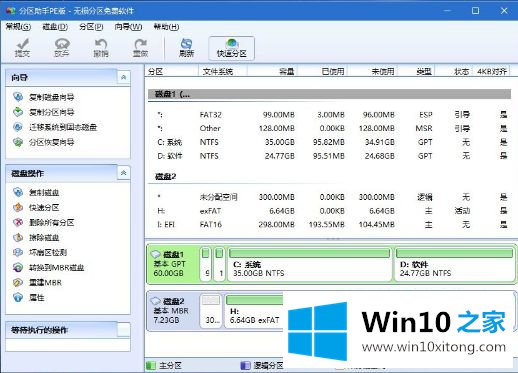Click the D: 软件 24.77GB partition block
This screenshot has width=518, height=373.
[454, 264]
